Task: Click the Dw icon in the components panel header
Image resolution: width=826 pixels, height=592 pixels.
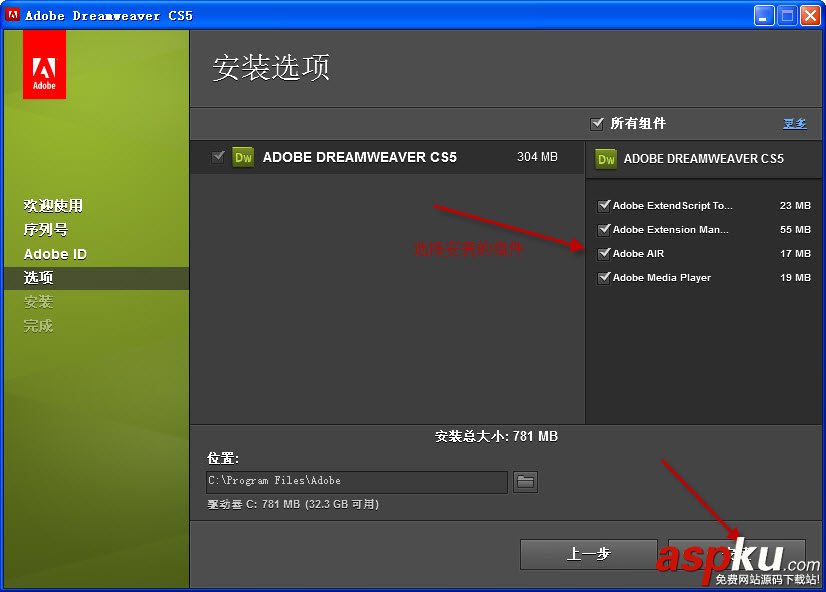Action: pos(606,159)
